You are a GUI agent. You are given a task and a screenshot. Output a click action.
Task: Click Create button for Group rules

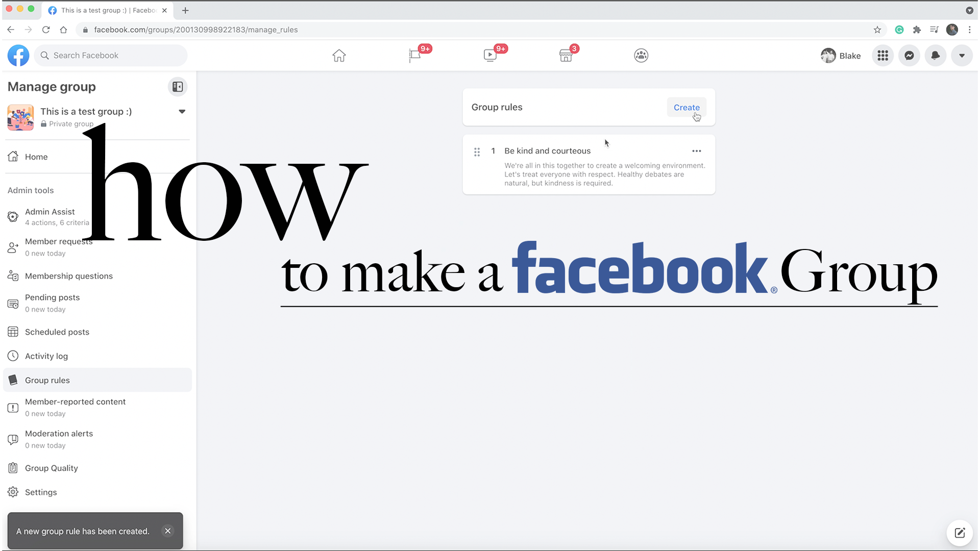tap(687, 108)
